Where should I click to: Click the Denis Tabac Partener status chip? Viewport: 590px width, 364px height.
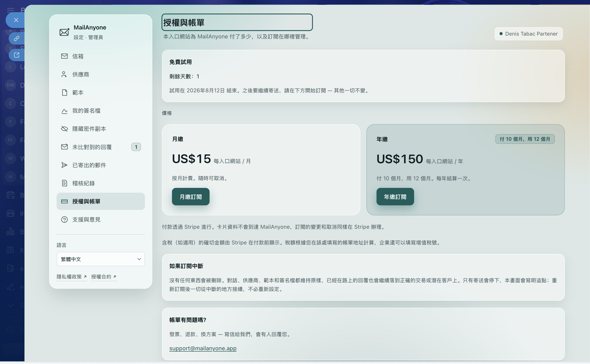pyautogui.click(x=528, y=34)
